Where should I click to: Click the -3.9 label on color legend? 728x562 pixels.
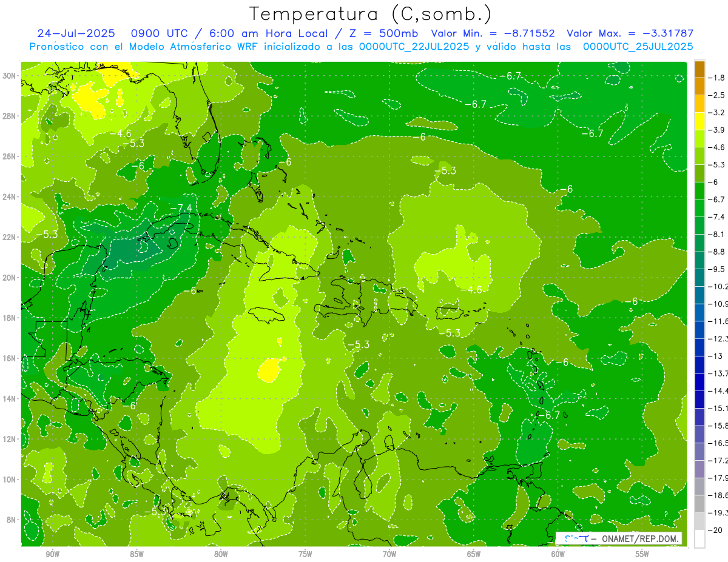pyautogui.click(x=717, y=130)
